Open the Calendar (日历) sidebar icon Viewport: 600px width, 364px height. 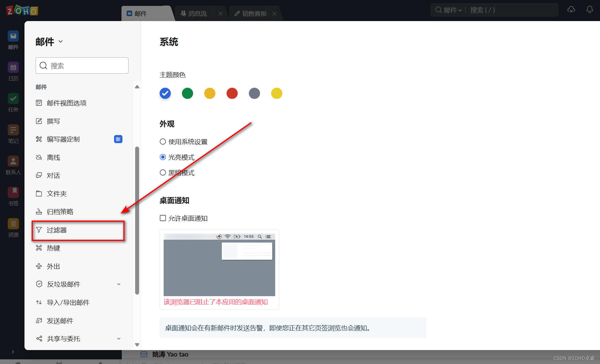pos(13,68)
